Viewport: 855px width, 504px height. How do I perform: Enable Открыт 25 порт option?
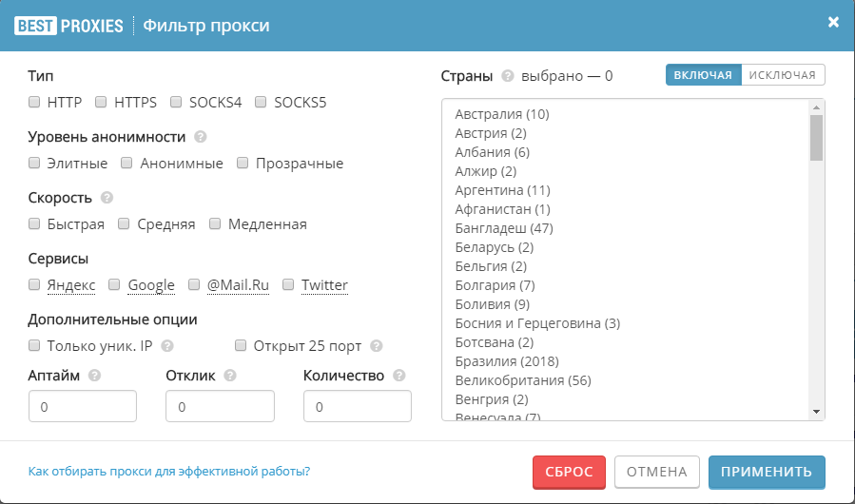tap(241, 345)
